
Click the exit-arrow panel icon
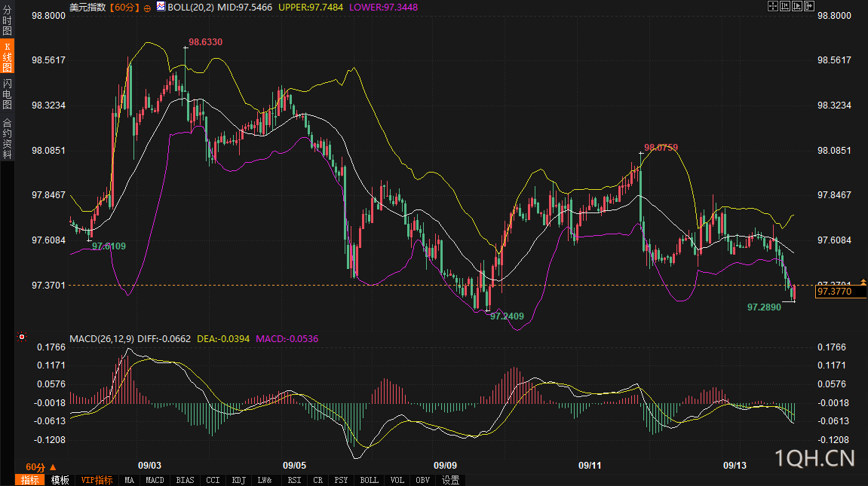(x=808, y=6)
